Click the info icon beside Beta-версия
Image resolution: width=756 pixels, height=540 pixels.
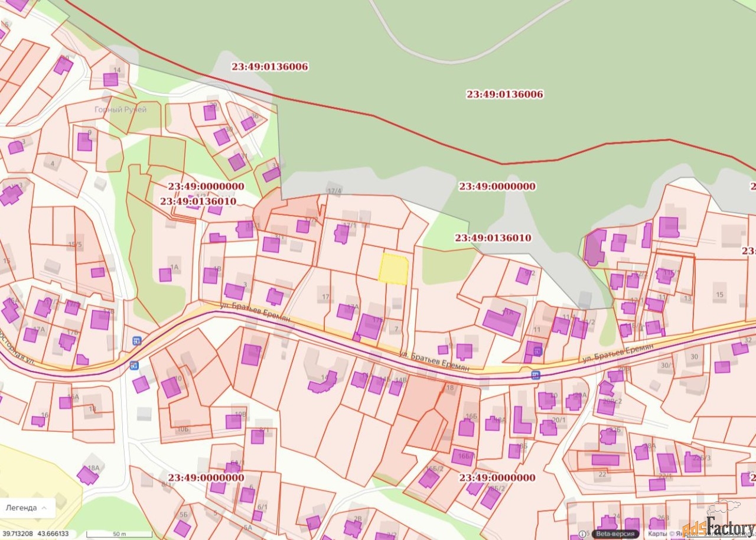point(582,534)
